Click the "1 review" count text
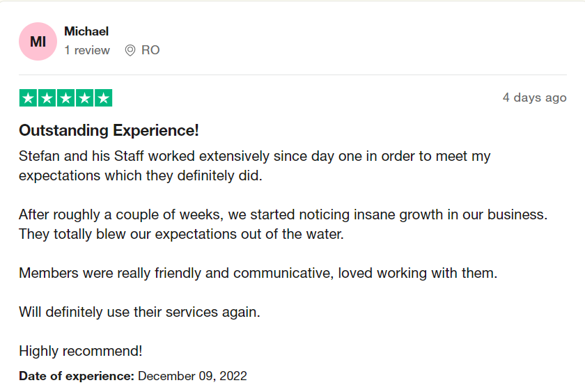This screenshot has height=392, width=585. click(x=87, y=50)
